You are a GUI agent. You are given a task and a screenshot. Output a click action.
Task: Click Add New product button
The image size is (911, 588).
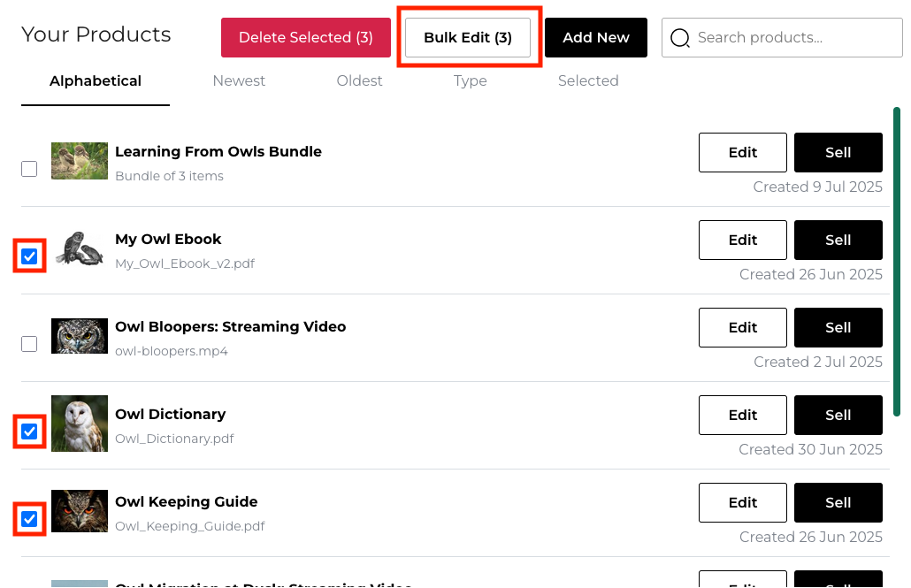click(596, 38)
